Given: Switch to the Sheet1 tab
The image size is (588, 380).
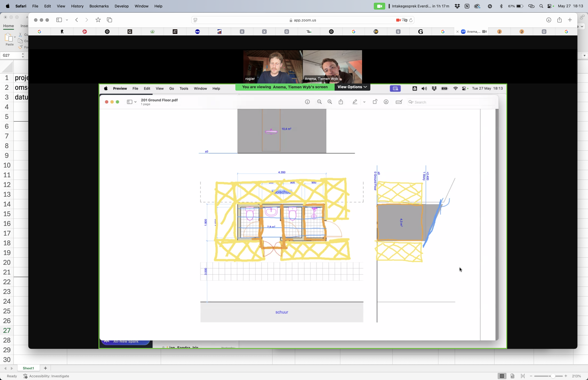Looking at the screenshot, I should [28, 368].
